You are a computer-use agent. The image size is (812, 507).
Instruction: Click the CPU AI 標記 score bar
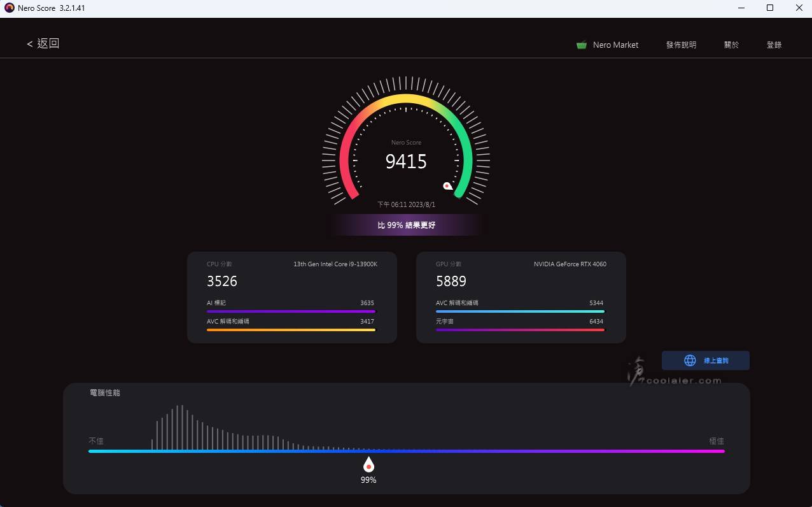tap(291, 311)
